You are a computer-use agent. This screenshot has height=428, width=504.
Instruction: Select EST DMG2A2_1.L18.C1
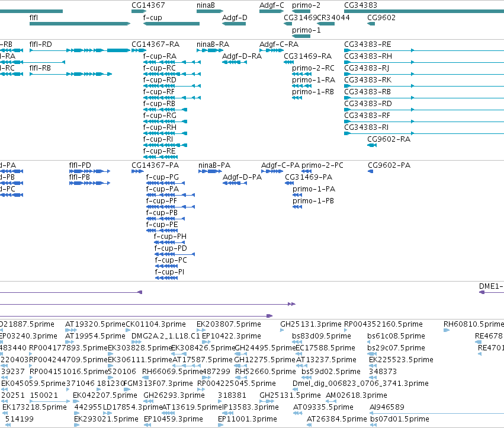[x=166, y=336]
